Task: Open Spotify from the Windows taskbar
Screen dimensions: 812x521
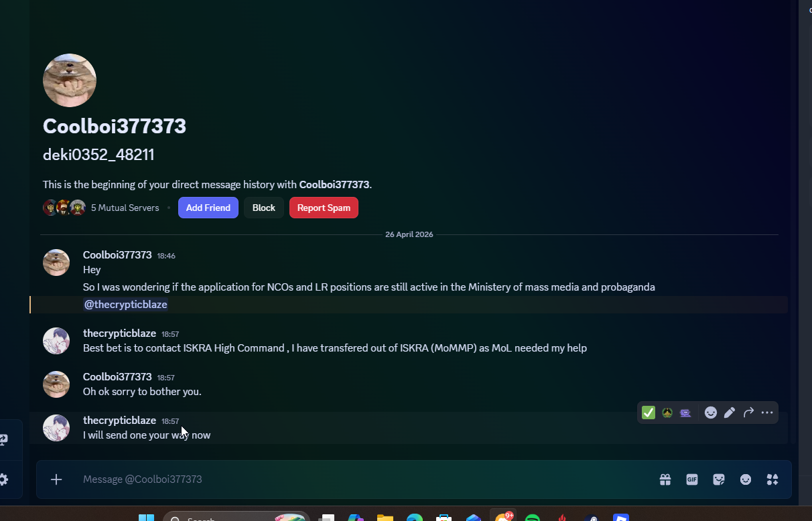Action: (x=533, y=518)
